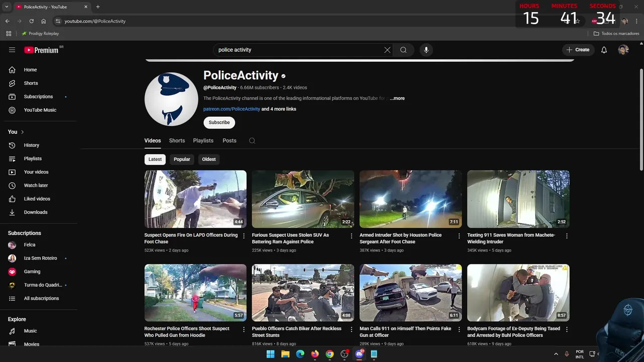Click the magnifier search button
644x362 pixels.
click(x=404, y=50)
